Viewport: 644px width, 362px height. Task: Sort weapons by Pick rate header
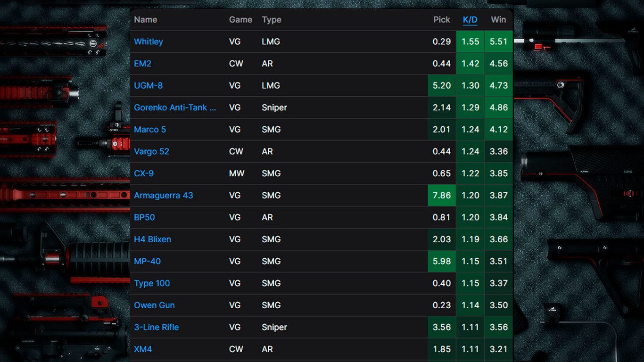tap(442, 20)
